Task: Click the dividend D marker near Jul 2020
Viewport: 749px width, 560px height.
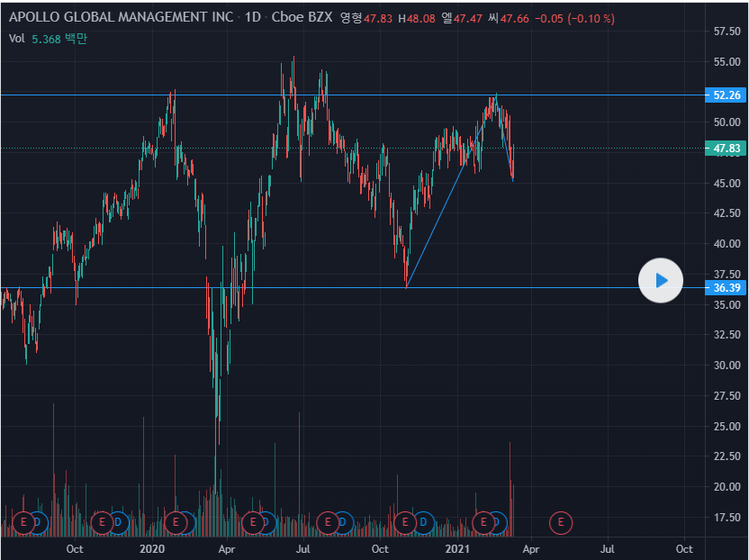Action: tap(343, 521)
